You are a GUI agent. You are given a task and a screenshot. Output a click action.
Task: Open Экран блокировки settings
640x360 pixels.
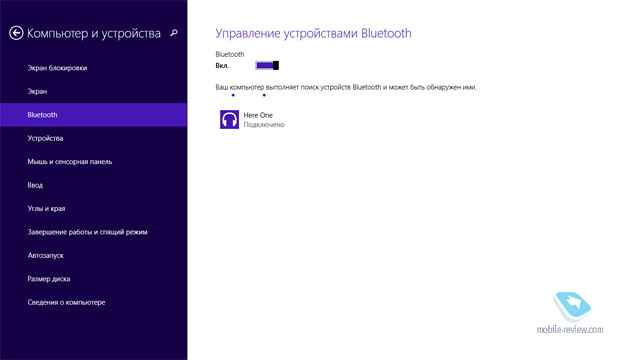click(93, 68)
